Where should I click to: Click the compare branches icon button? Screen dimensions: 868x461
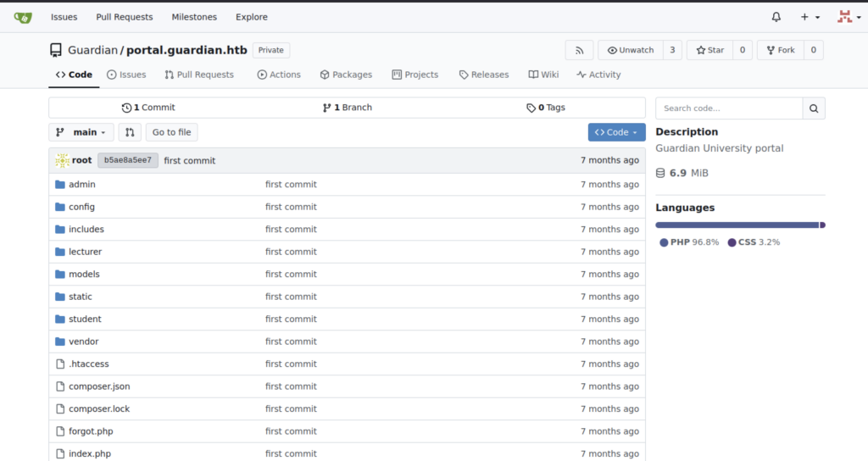pos(130,132)
